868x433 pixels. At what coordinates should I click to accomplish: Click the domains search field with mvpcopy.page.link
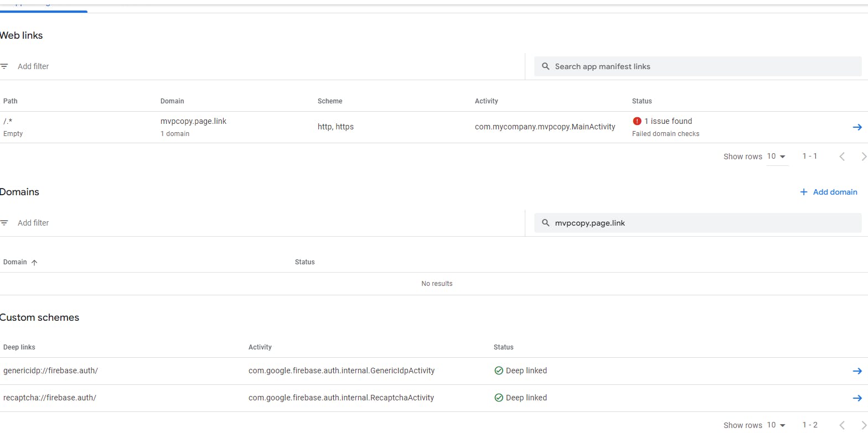point(703,223)
